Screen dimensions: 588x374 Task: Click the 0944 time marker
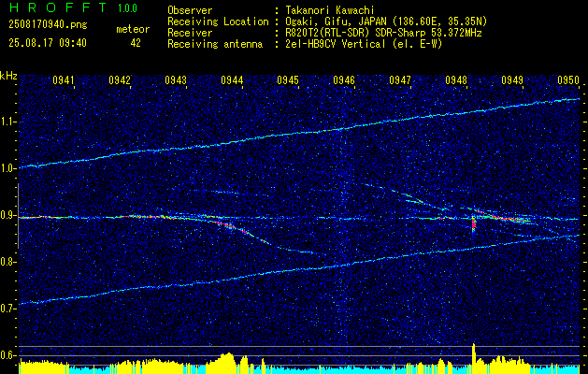pos(232,80)
